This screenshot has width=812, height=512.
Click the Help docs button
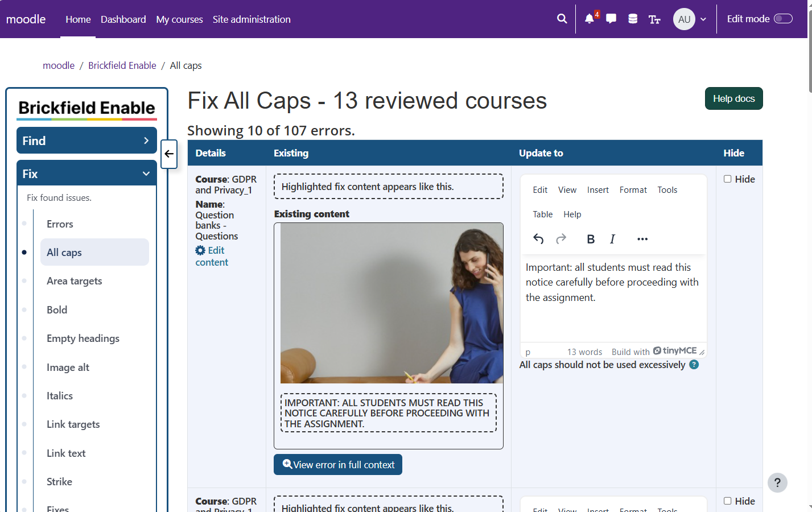733,98
